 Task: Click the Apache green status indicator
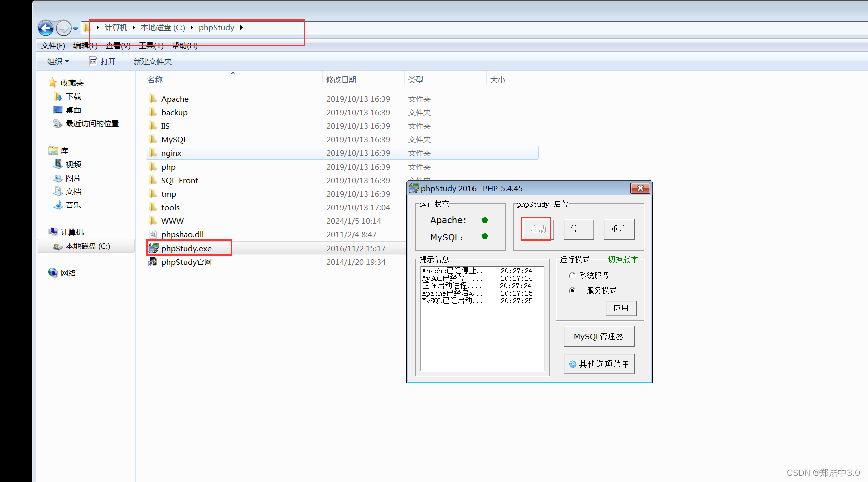point(485,220)
